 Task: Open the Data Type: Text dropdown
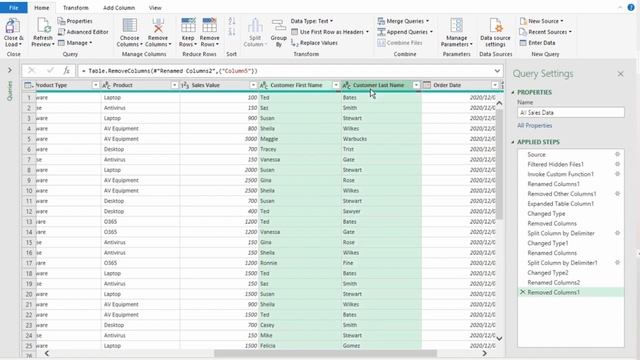tap(312, 21)
